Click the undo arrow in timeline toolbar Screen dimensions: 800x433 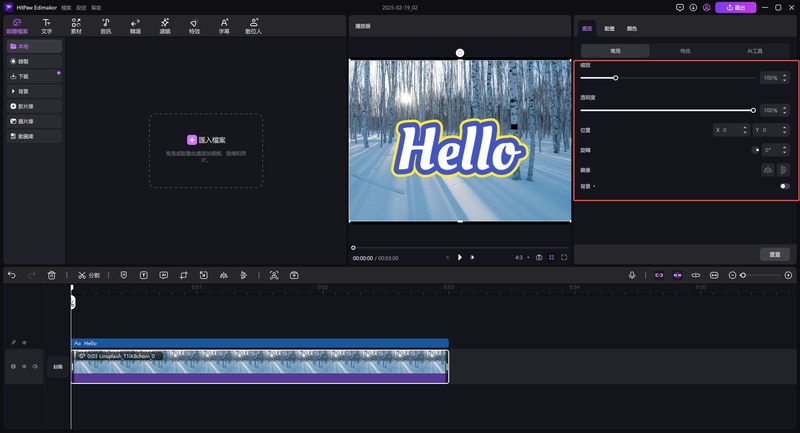[x=12, y=275]
